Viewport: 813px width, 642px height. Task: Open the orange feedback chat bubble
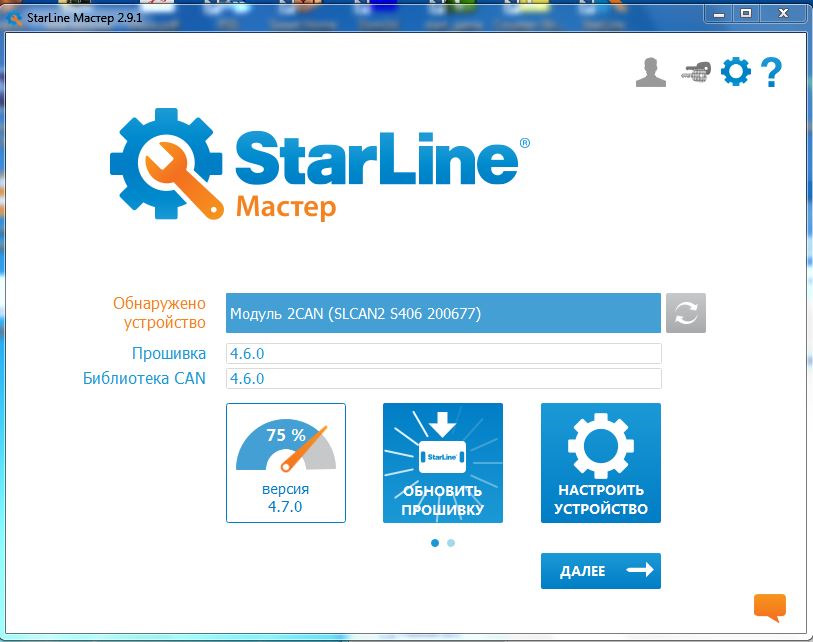point(769,607)
